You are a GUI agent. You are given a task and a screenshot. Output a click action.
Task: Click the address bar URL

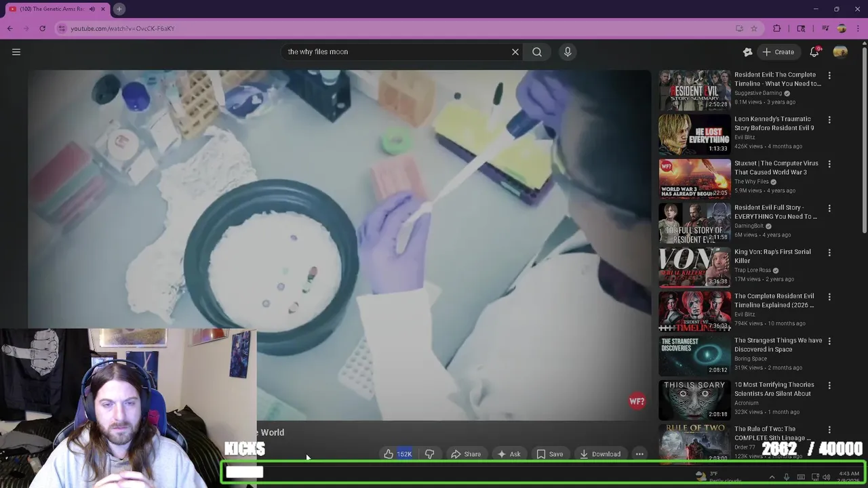point(123,28)
